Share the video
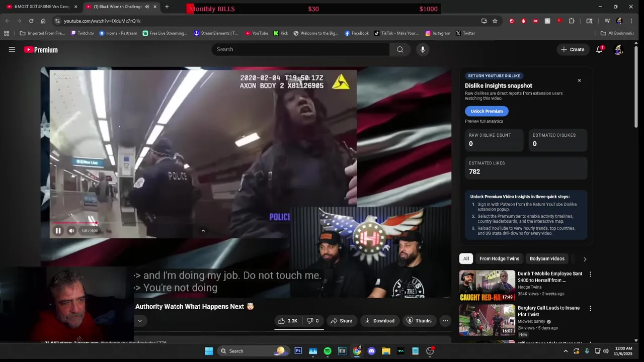This screenshot has width=644, height=362. point(341,321)
